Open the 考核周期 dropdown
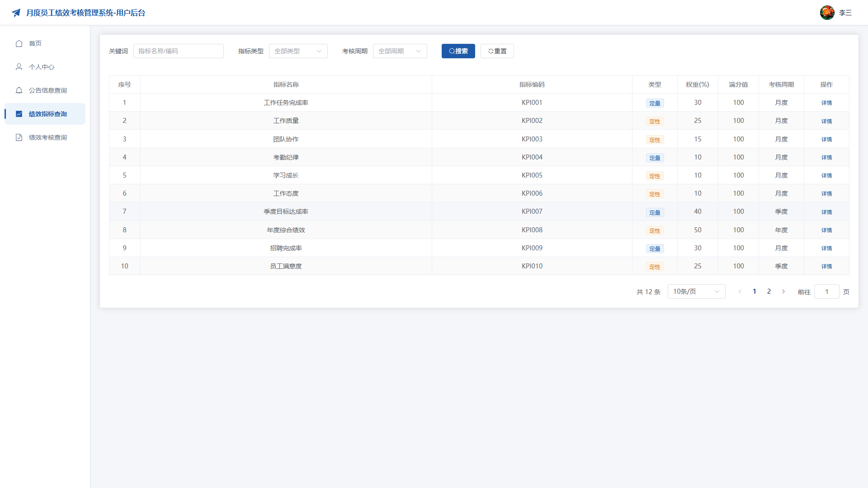 400,51
